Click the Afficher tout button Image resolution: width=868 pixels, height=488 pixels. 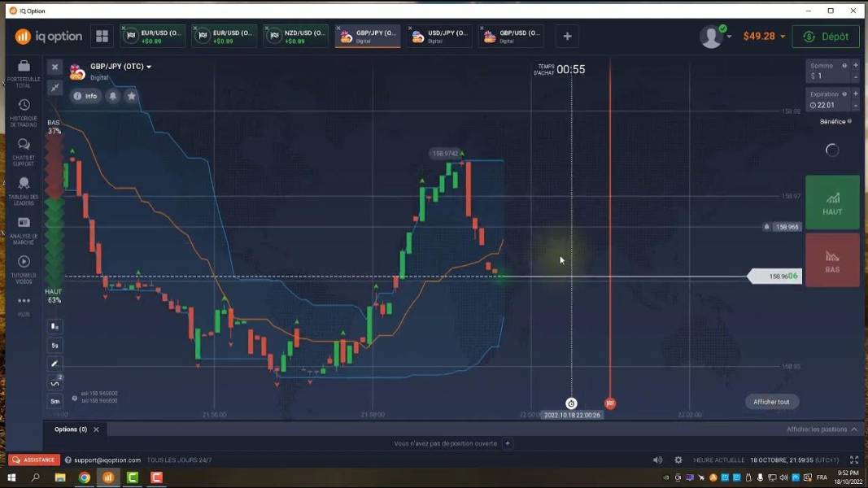click(771, 402)
